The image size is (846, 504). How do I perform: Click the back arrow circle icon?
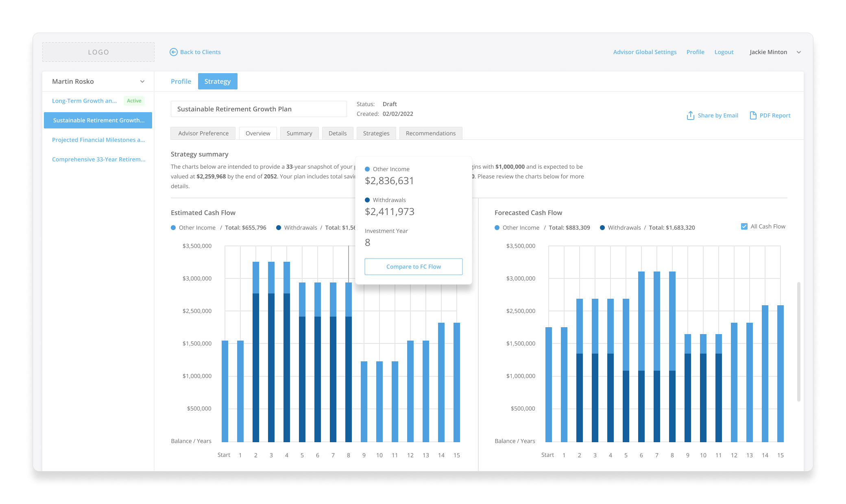(174, 52)
